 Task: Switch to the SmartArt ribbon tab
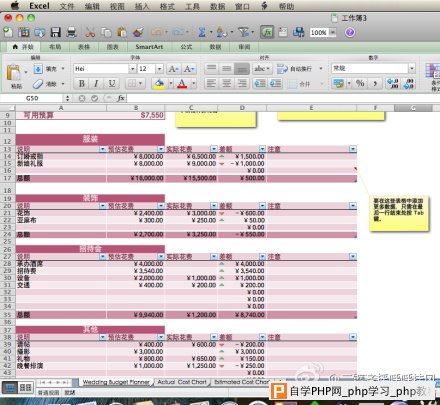149,47
